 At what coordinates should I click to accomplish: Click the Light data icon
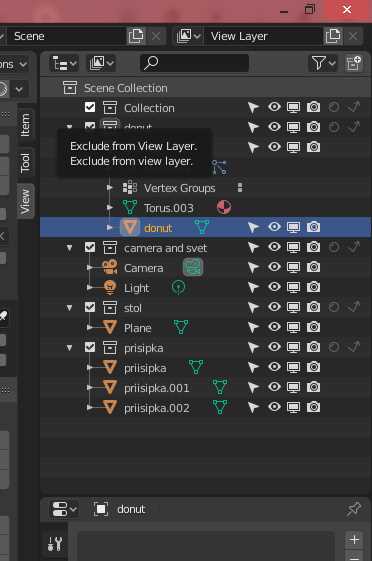pos(178,287)
